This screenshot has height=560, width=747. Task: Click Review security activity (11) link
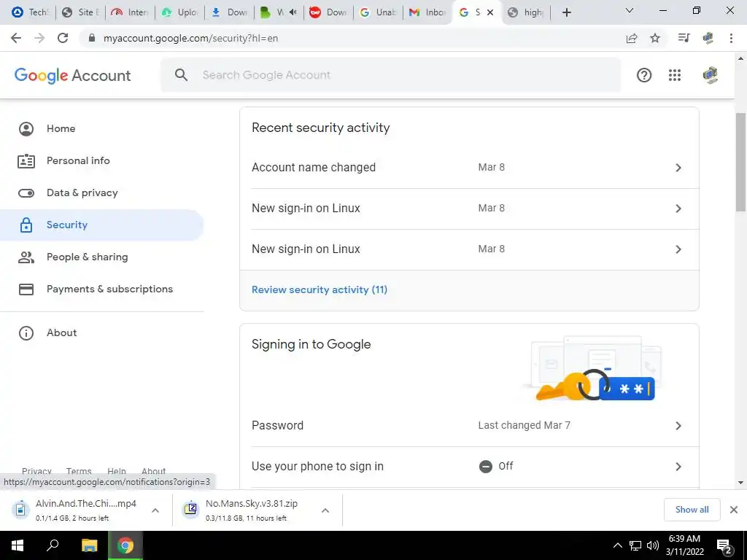pyautogui.click(x=320, y=289)
